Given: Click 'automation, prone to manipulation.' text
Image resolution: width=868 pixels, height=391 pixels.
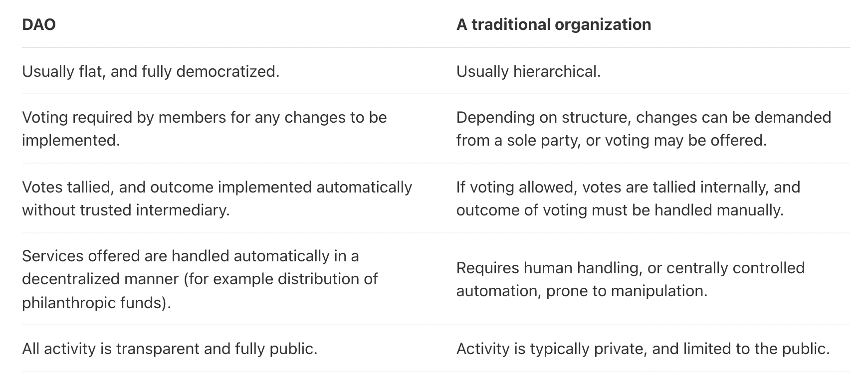Looking at the screenshot, I should pyautogui.click(x=582, y=291).
